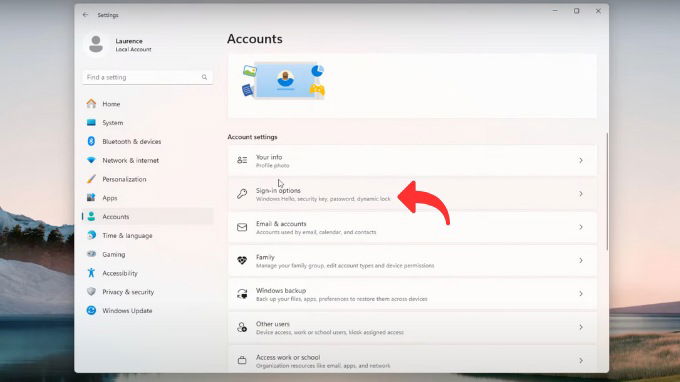The height and width of the screenshot is (382, 680).
Task: Click the Accounts person icon in sidebar
Action: [91, 216]
